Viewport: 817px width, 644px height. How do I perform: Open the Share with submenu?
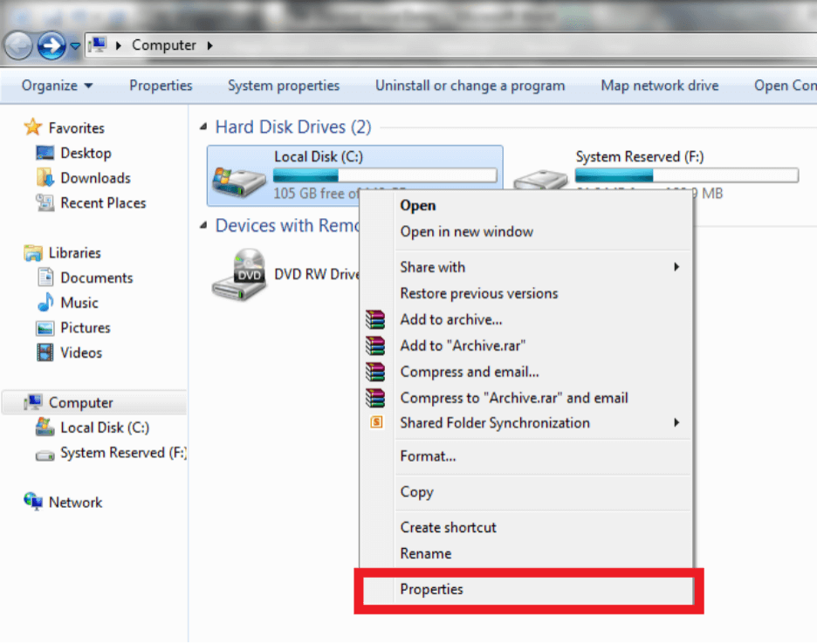526,267
